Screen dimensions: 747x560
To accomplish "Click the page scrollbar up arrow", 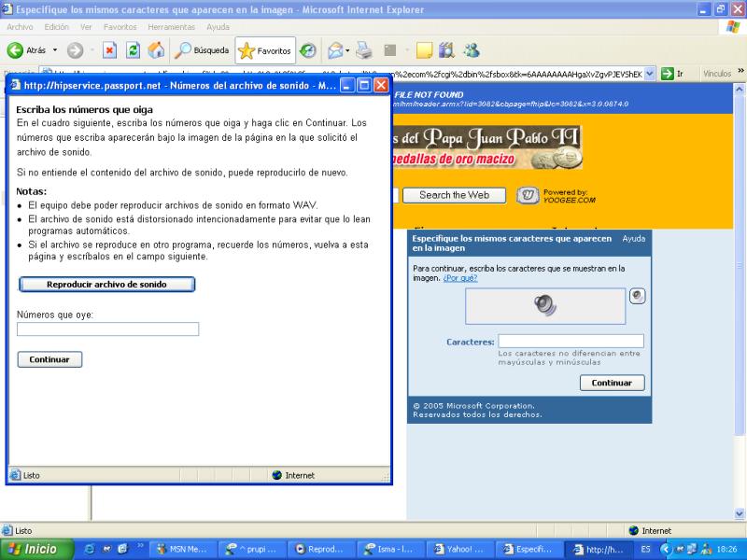I will tap(740, 89).
